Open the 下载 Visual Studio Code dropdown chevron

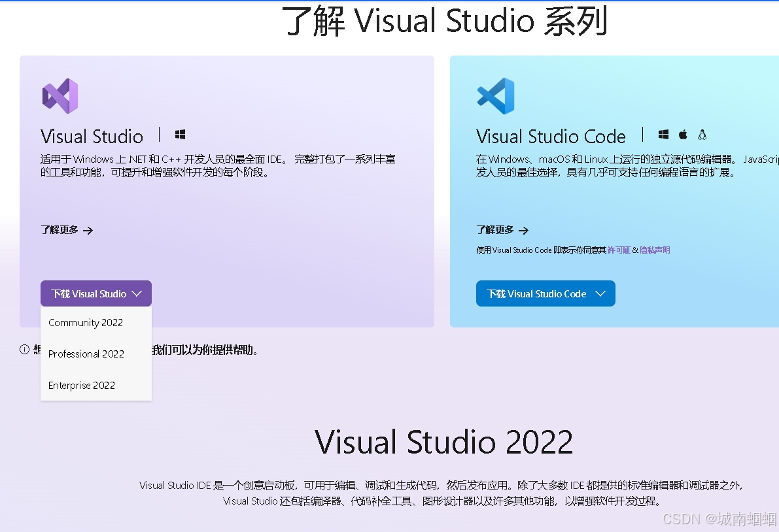(601, 293)
